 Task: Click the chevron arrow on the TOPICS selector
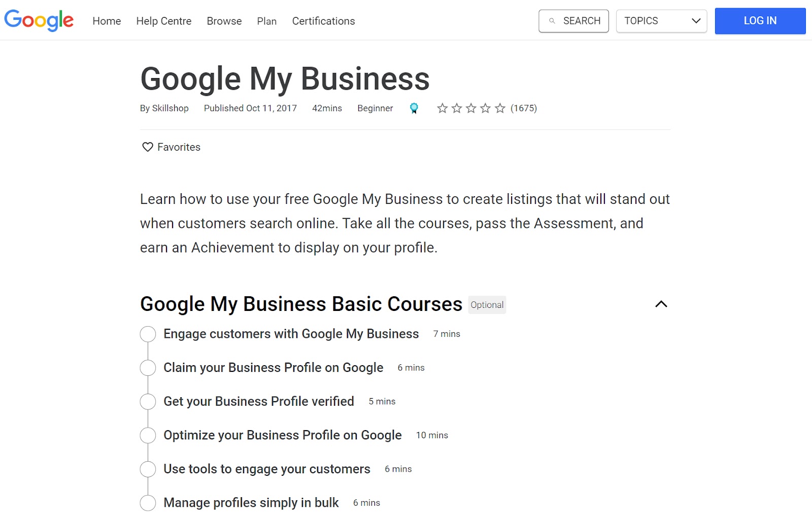[x=695, y=21]
